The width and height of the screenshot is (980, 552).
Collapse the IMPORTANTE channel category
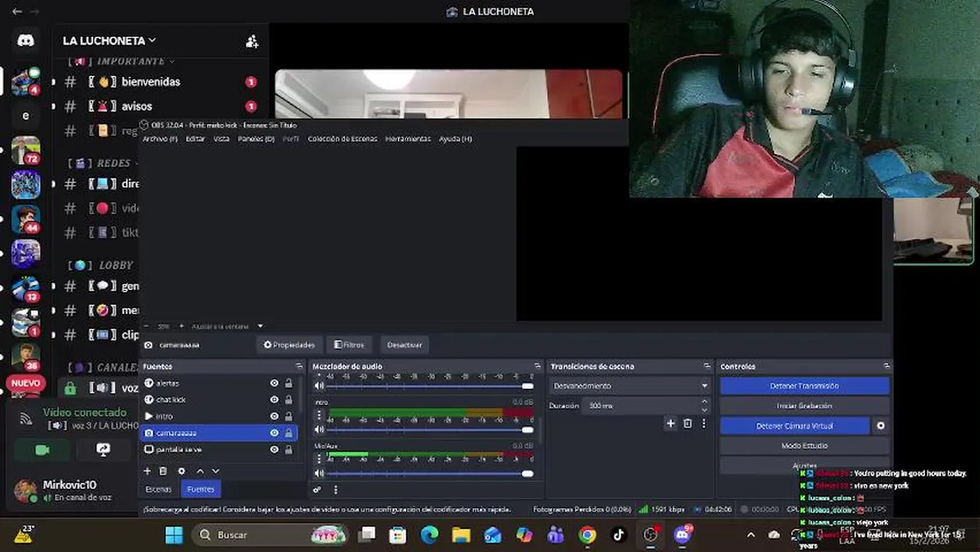point(130,61)
